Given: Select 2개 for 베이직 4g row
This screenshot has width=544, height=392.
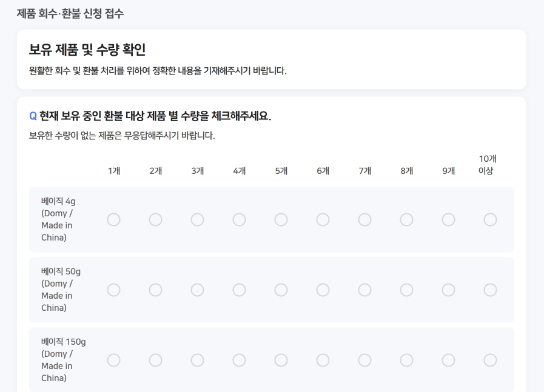Looking at the screenshot, I should [155, 220].
